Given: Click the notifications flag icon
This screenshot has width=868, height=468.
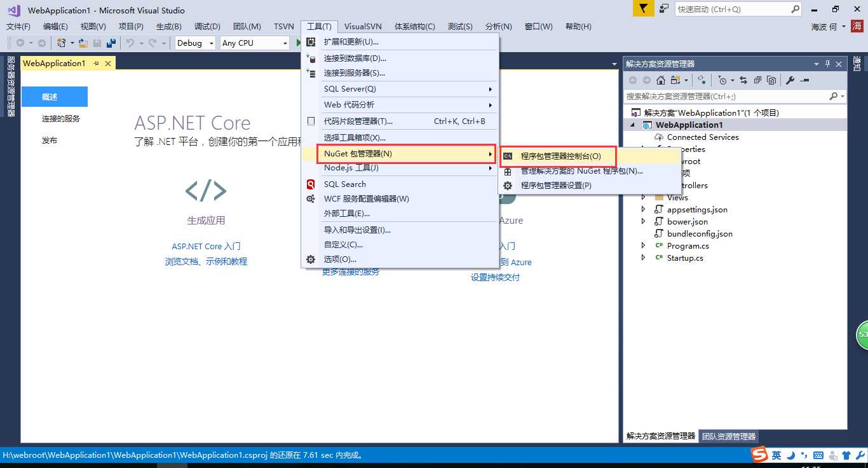Looking at the screenshot, I should pyautogui.click(x=644, y=9).
